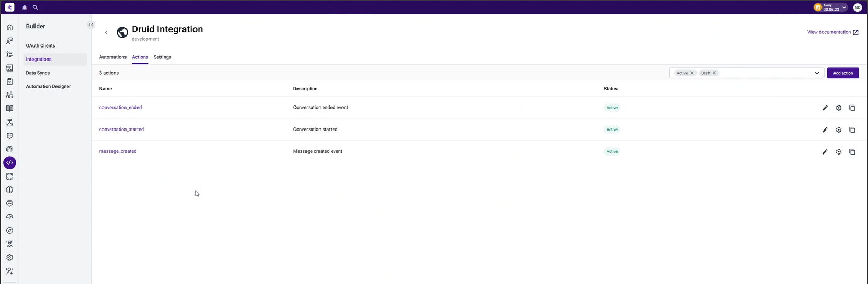Click the notification bell icon
Screen dimensions: 868x284
(25, 8)
